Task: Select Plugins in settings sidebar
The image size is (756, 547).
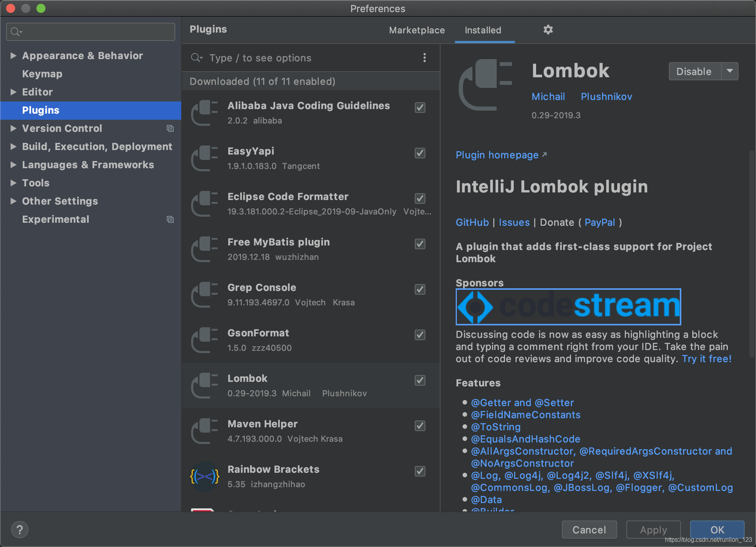Action: 91,110
